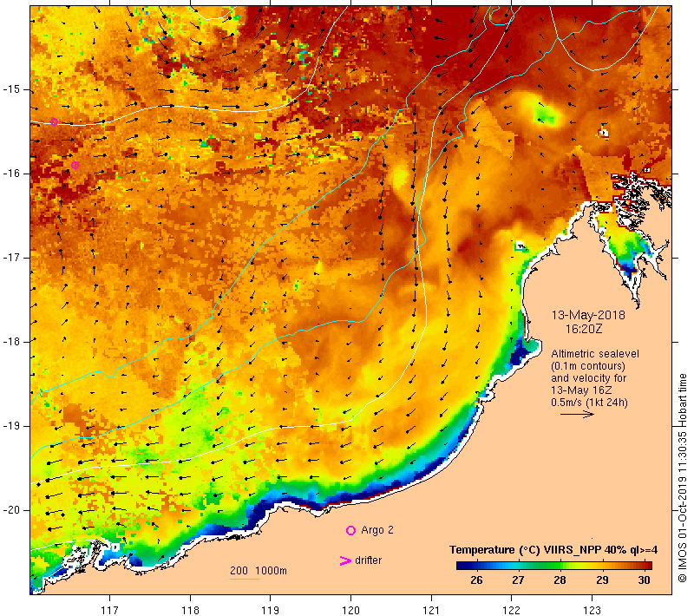Click the latitude label -16
Screen dimensions: 694x616
(x=11, y=173)
